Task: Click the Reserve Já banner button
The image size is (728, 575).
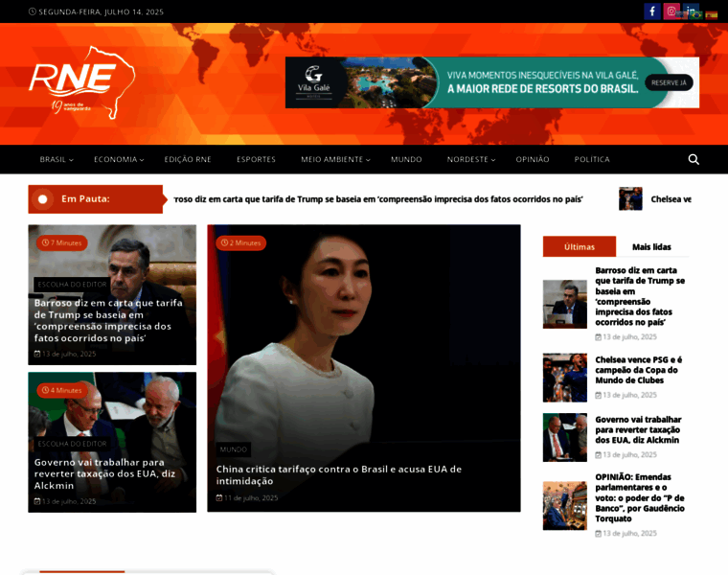Action: 669,82
